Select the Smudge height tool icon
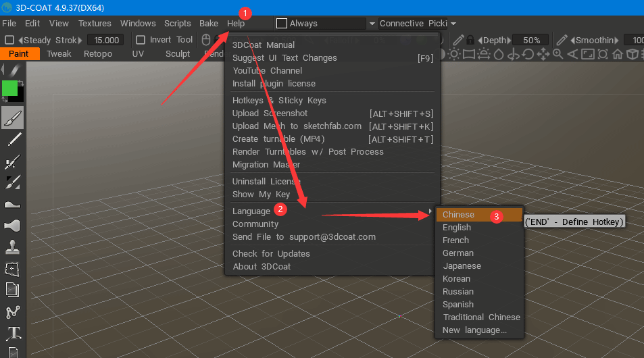 coord(12,204)
